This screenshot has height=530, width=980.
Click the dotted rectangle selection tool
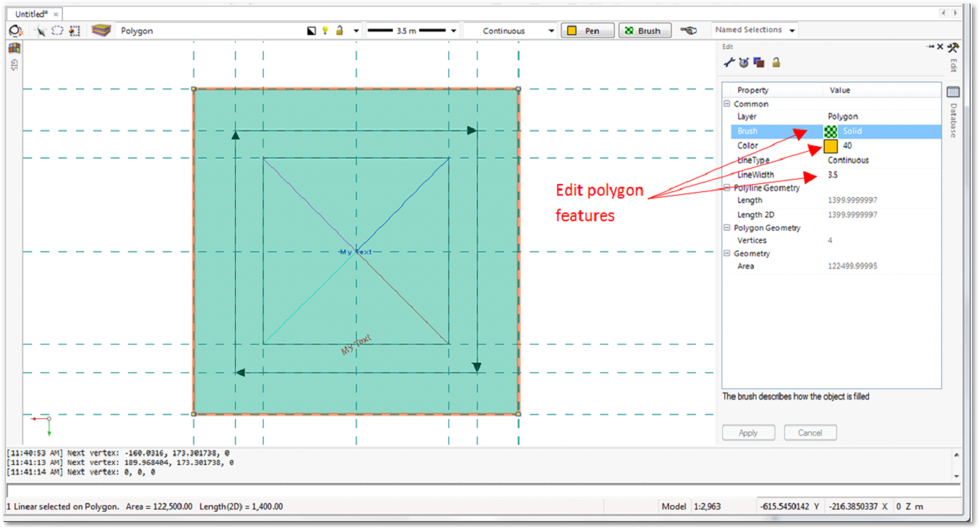pyautogui.click(x=74, y=31)
